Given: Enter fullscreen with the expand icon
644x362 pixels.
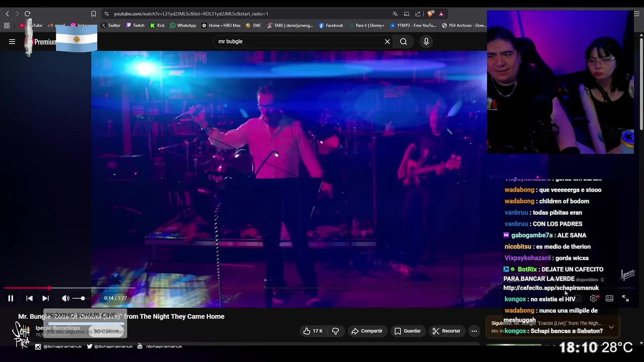Looking at the screenshot, I should pos(625,298).
